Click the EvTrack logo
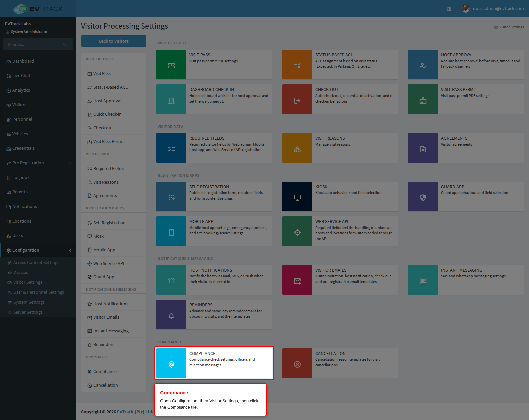 [38, 9]
